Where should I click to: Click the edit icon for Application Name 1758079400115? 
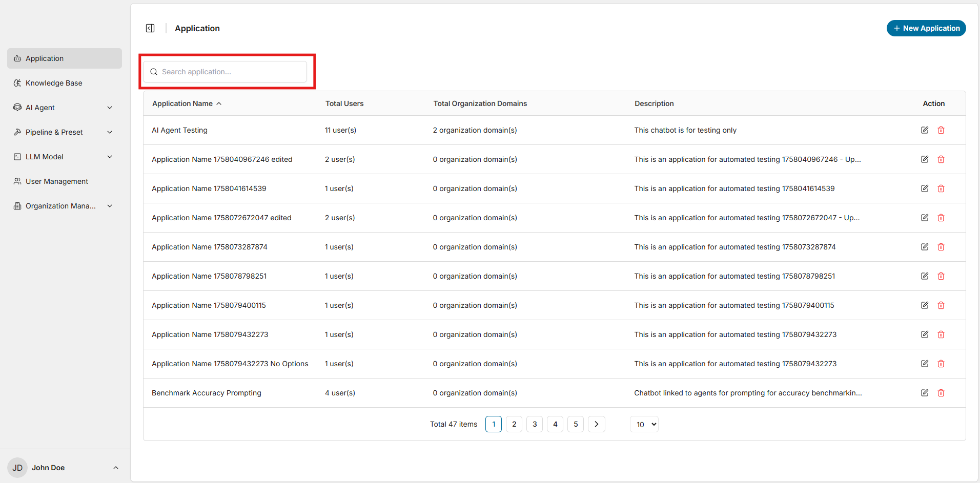[924, 305]
